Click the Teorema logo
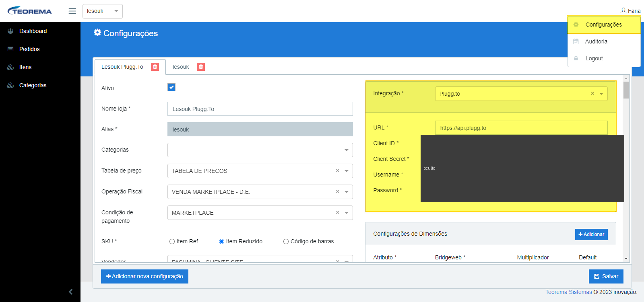 [30, 11]
